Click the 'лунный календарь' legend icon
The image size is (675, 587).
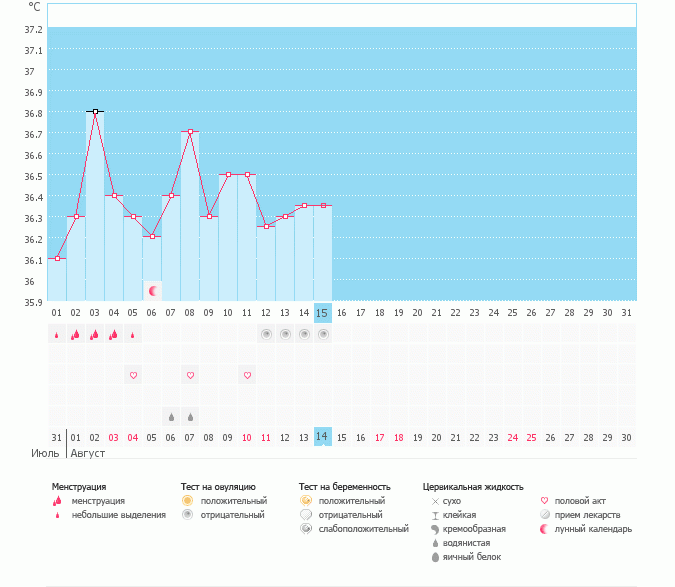coord(545,529)
